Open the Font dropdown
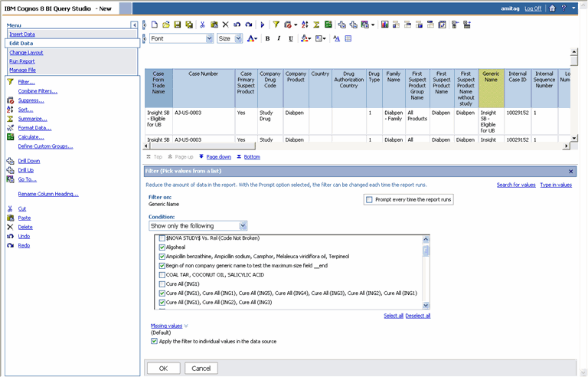The image size is (588, 377). tap(209, 38)
